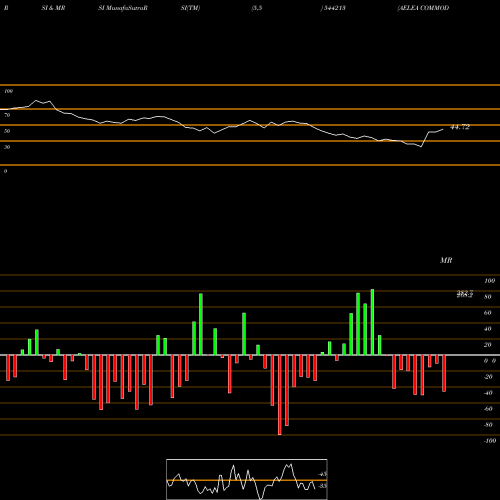Click the last red MR bar on the right

coord(444,373)
